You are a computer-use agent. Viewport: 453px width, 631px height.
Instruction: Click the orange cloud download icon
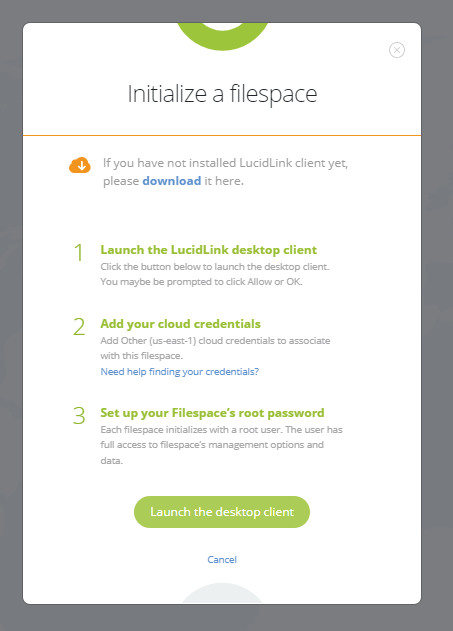coord(80,165)
